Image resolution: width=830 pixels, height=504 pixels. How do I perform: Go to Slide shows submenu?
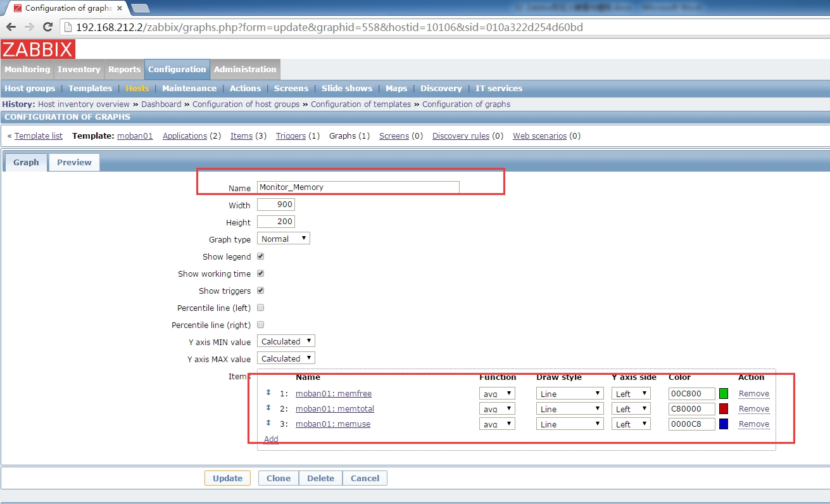347,88
